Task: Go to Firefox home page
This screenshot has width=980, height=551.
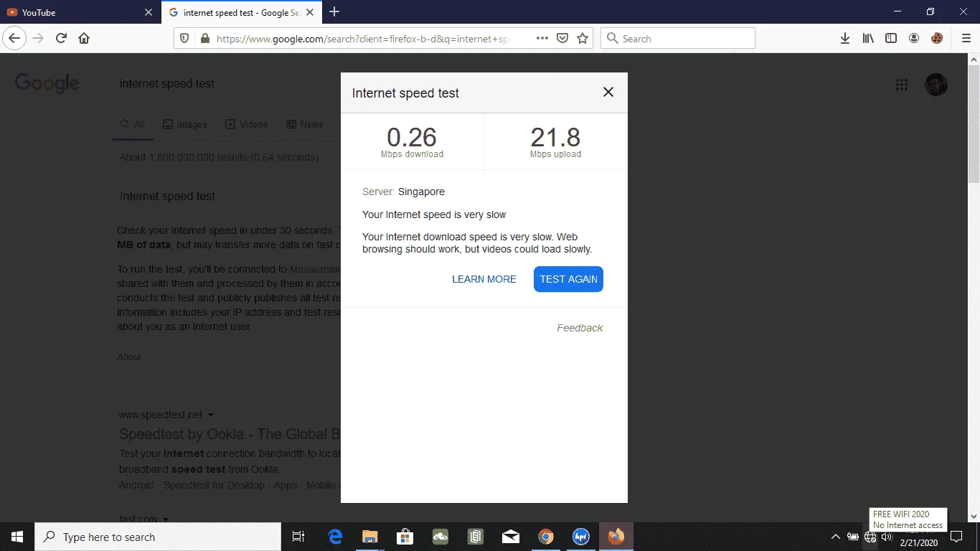Action: pyautogui.click(x=84, y=39)
